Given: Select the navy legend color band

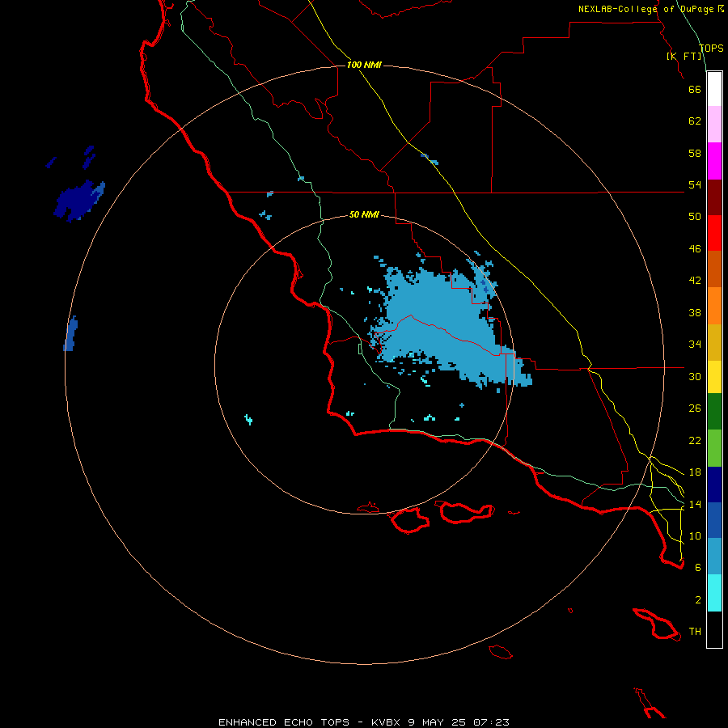Looking at the screenshot, I should [714, 485].
